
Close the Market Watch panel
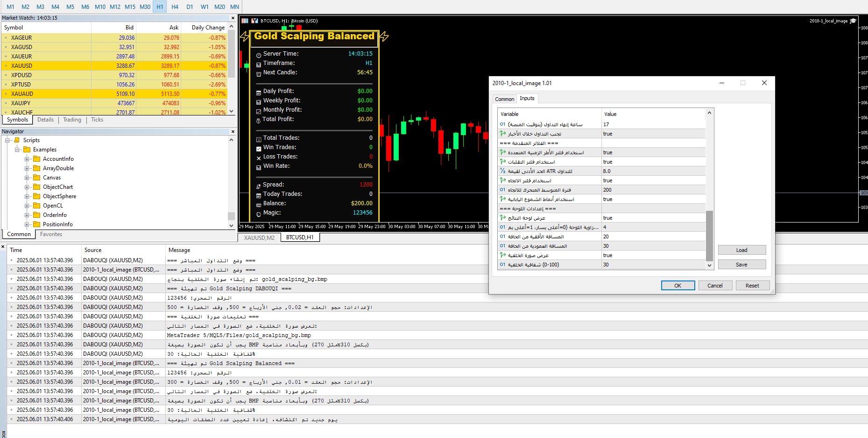point(233,18)
